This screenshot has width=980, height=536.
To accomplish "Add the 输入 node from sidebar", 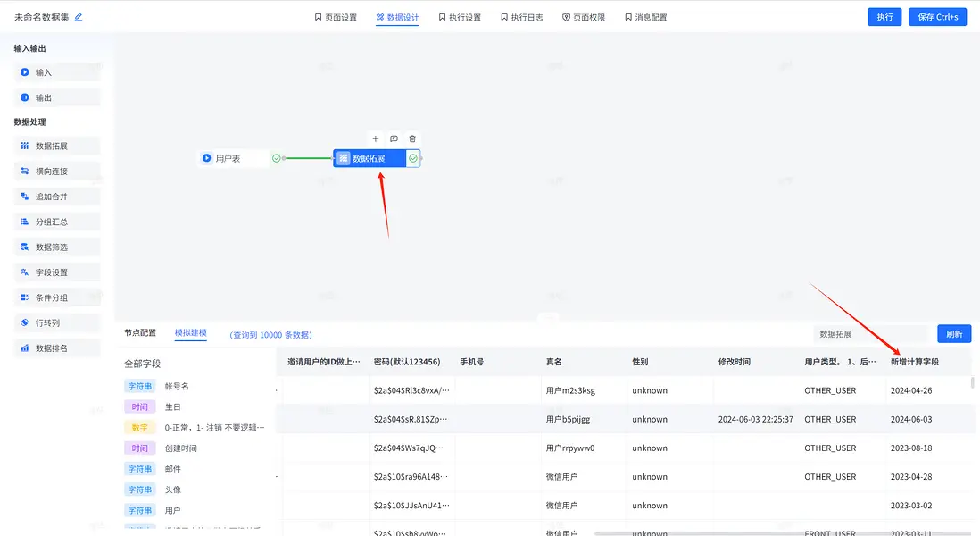I will pos(57,72).
